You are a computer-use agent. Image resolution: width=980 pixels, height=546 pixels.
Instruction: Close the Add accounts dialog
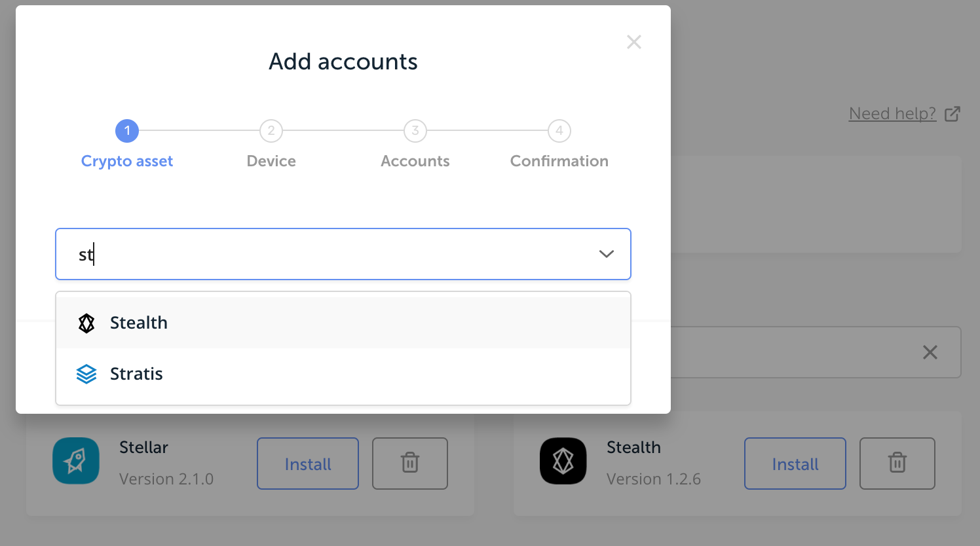pyautogui.click(x=634, y=42)
